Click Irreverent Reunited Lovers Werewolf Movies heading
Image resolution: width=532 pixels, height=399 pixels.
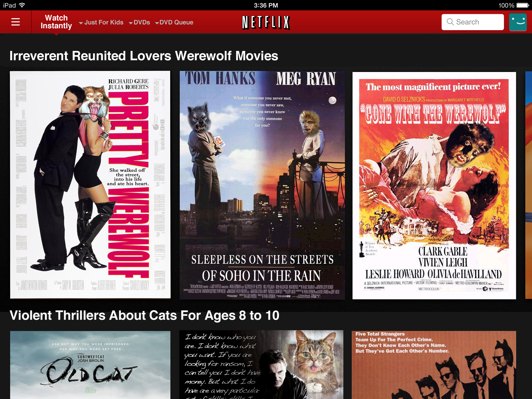144,56
